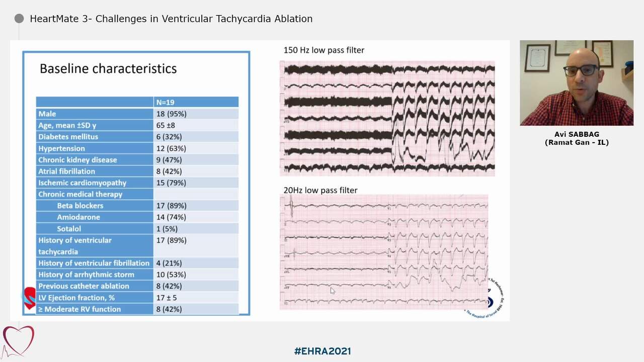Screen dimensions: 644x362
Task: Click the value "14 (74%)"
Action: (172, 217)
